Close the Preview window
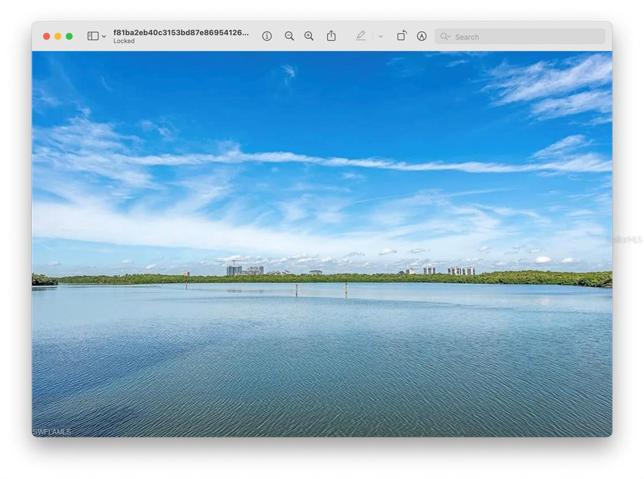This screenshot has width=644, height=479. (x=46, y=36)
